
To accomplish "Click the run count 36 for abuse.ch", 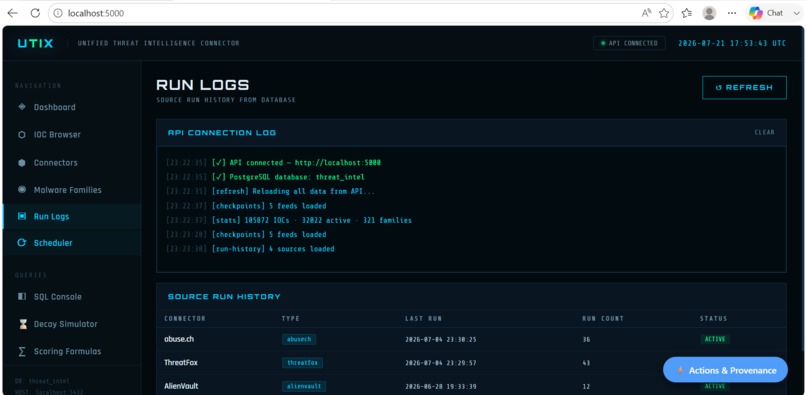I will point(586,339).
